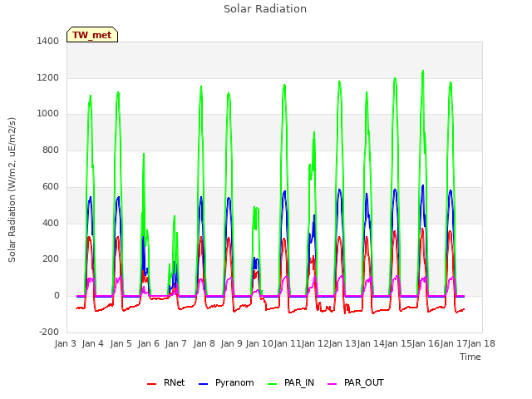The width and height of the screenshot is (532, 399).
Task: Click the -200 y-axis tick label
Action: pyautogui.click(x=49, y=332)
